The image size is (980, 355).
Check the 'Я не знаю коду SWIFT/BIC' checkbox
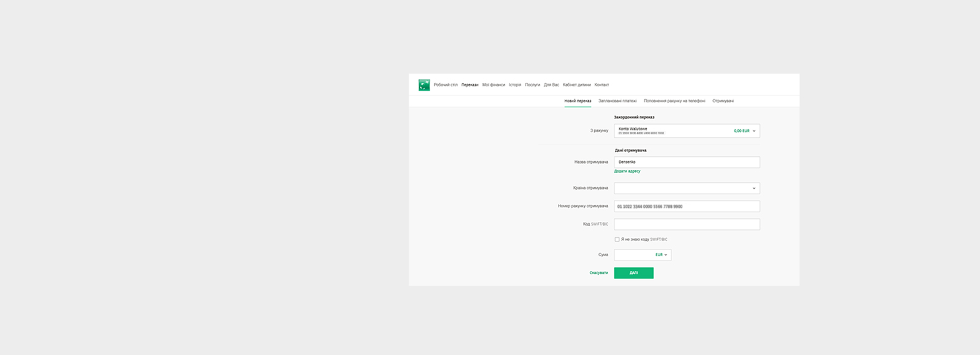[617, 240]
